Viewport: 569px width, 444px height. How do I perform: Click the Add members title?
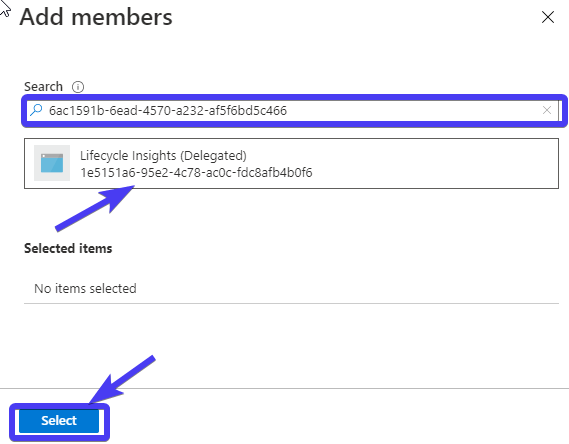pos(96,17)
